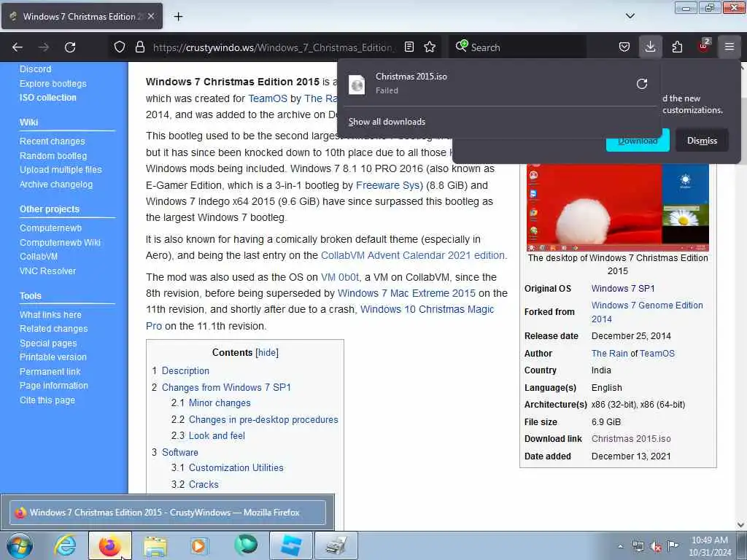This screenshot has width=747, height=560.
Task: Jump to Customization Utilities section
Action: click(236, 468)
